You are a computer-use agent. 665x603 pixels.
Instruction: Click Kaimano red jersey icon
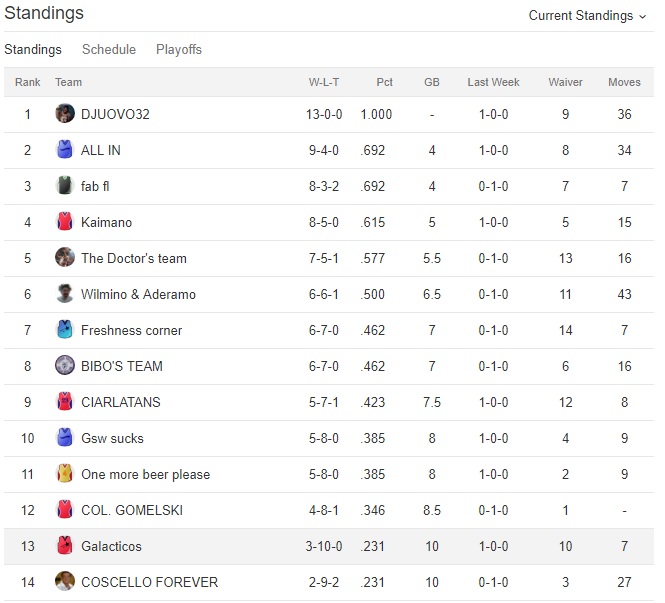65,222
